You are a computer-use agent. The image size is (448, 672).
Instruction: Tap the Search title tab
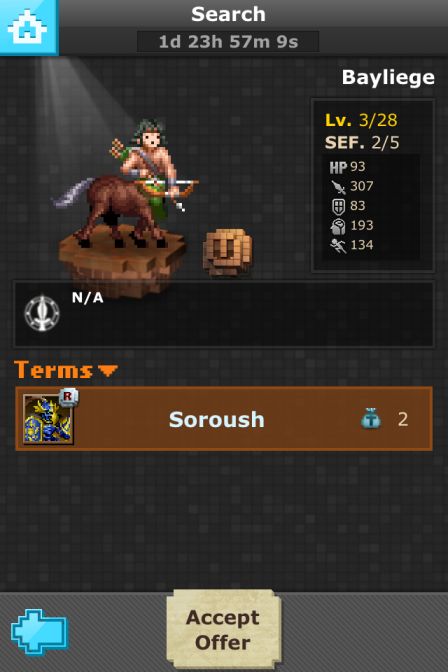(x=228, y=14)
